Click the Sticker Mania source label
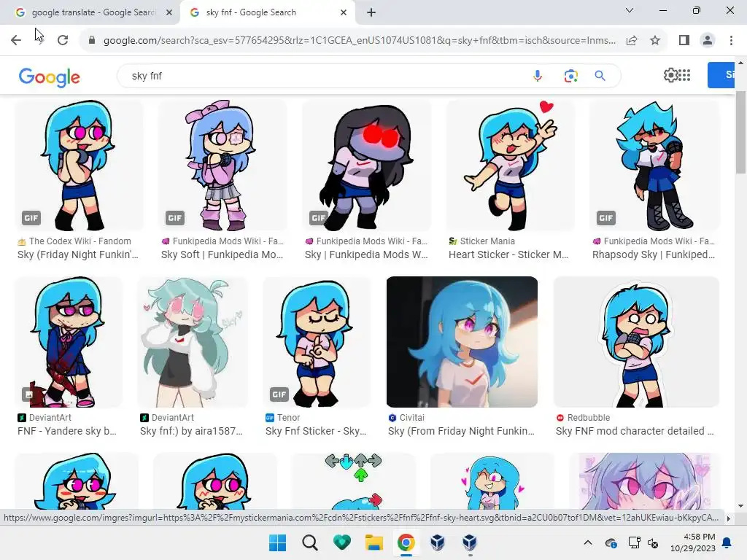The image size is (747, 560). pos(487,241)
